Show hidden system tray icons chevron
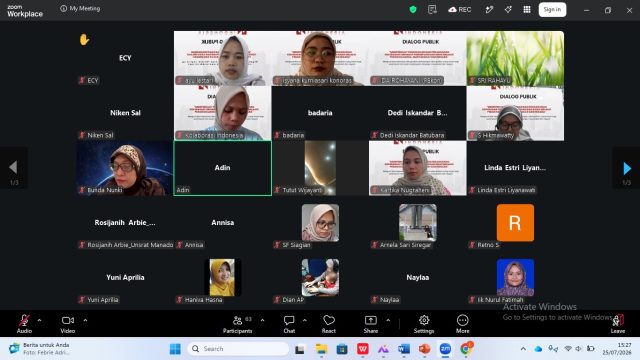640x360 pixels. 523,349
